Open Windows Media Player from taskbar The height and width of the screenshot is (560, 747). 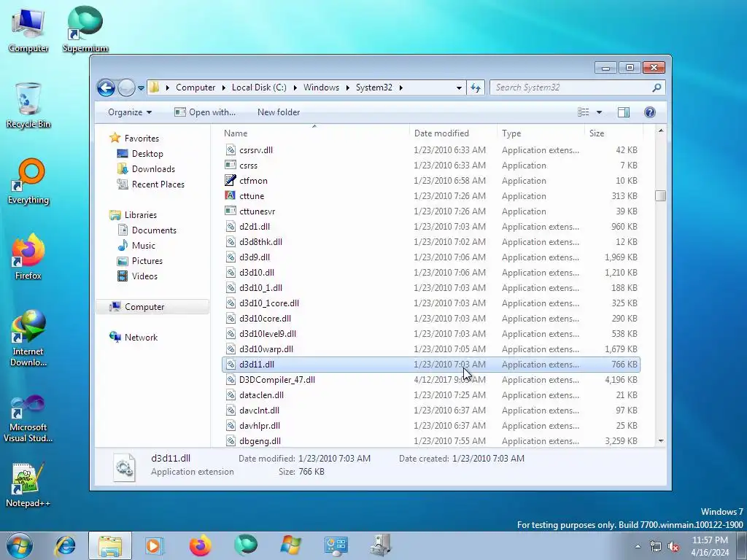click(155, 545)
